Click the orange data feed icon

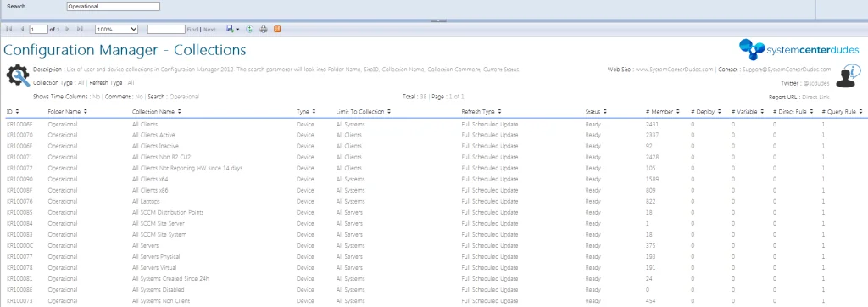coord(277,29)
